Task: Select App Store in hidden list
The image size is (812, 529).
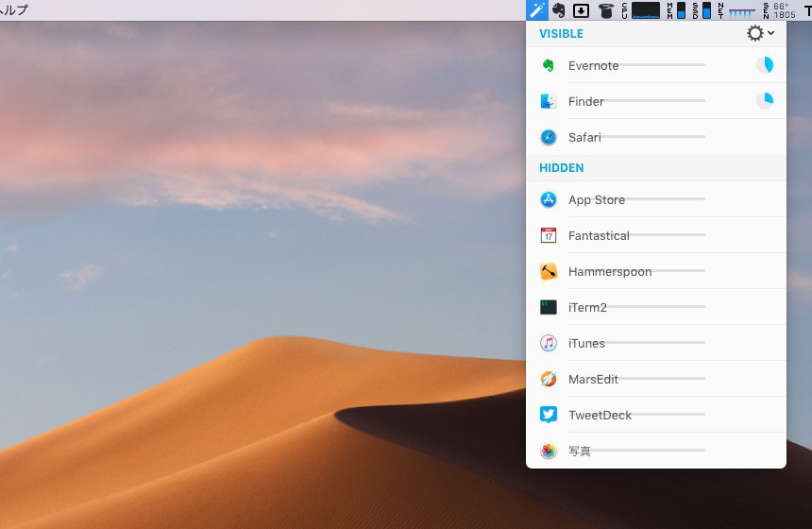Action: point(596,200)
